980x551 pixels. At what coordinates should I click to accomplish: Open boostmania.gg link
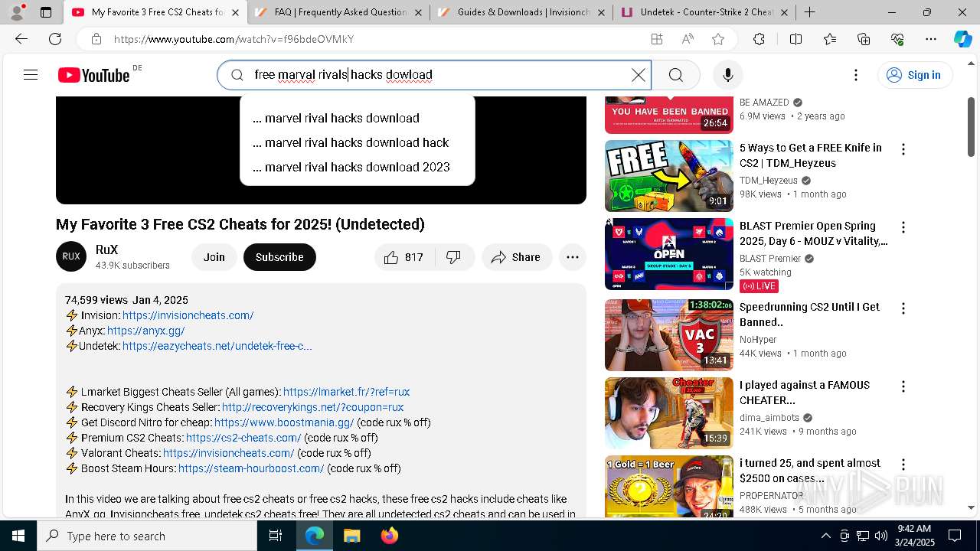tap(284, 422)
